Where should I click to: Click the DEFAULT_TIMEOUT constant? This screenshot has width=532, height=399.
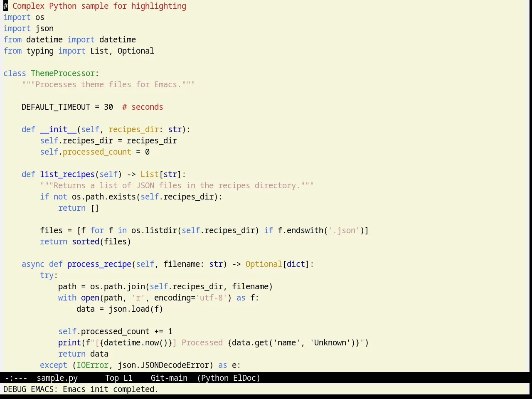tap(56, 107)
